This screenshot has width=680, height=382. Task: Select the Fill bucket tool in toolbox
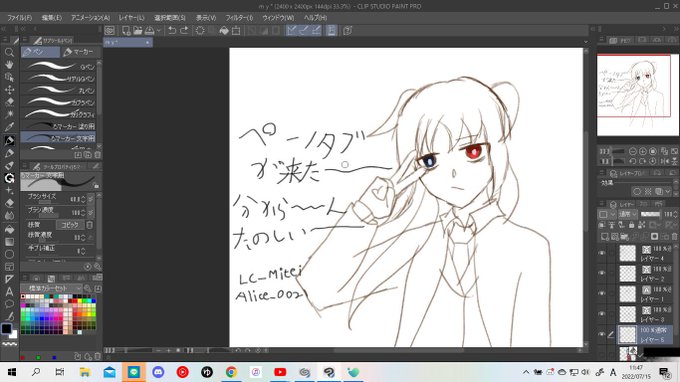[9, 229]
